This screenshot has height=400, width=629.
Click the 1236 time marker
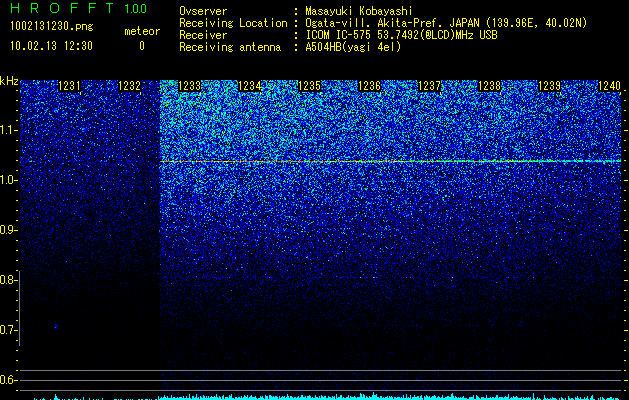click(x=369, y=86)
